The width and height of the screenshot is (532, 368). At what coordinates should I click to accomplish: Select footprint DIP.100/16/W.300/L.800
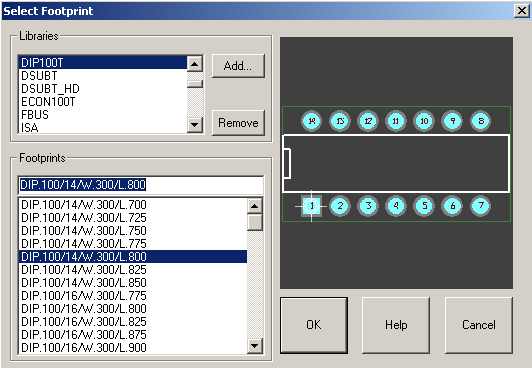pyautogui.click(x=133, y=309)
